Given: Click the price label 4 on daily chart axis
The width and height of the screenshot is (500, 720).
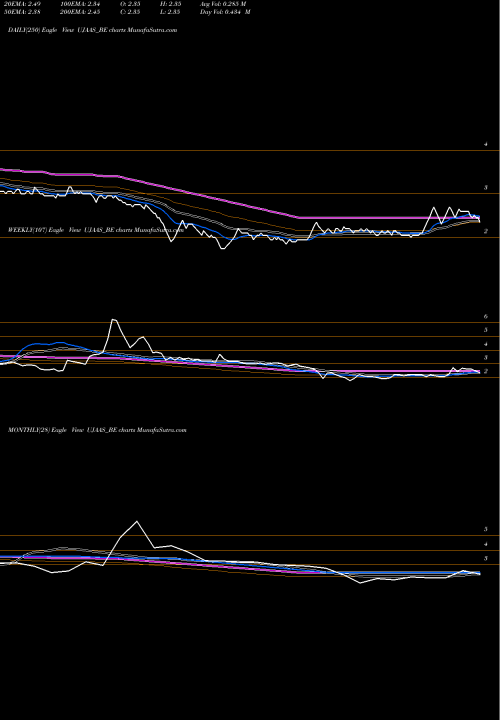Looking at the screenshot, I should [x=486, y=144].
